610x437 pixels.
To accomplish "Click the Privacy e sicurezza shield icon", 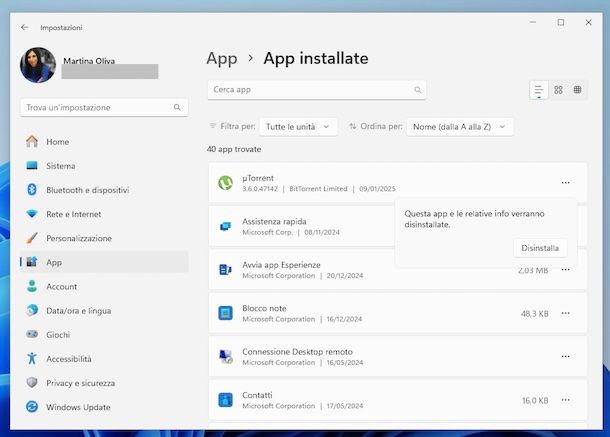I will click(32, 383).
